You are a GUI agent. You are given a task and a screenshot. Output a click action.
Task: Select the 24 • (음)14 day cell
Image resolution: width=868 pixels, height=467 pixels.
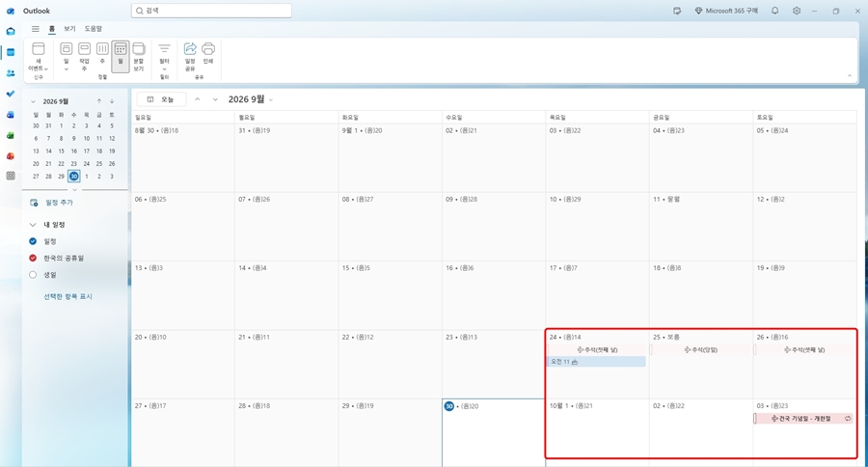click(597, 364)
